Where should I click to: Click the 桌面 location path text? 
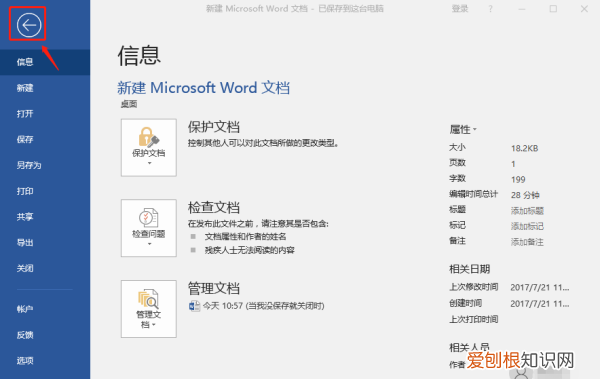(129, 104)
